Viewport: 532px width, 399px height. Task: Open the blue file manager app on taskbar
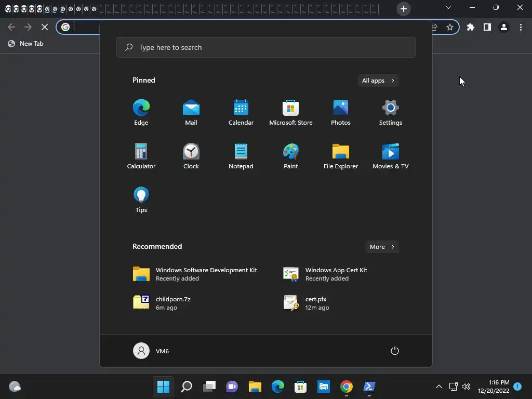coord(323,387)
